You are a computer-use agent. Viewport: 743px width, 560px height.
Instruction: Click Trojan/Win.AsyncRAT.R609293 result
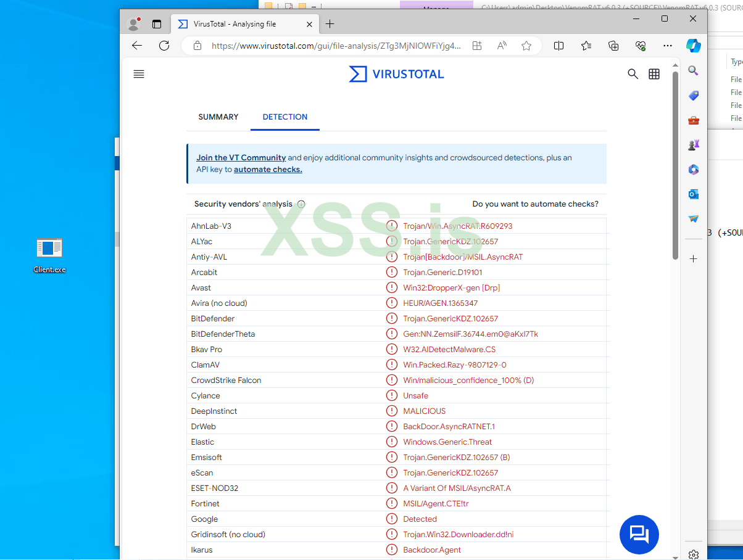coord(458,226)
